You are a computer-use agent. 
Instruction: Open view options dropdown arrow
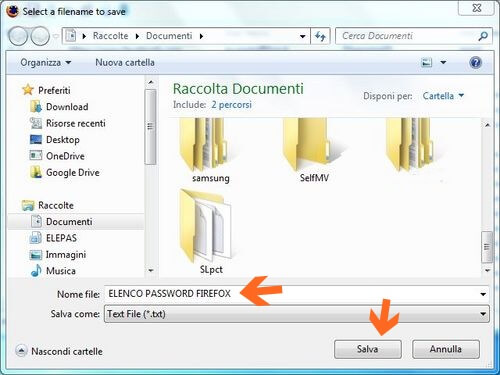click(x=443, y=62)
